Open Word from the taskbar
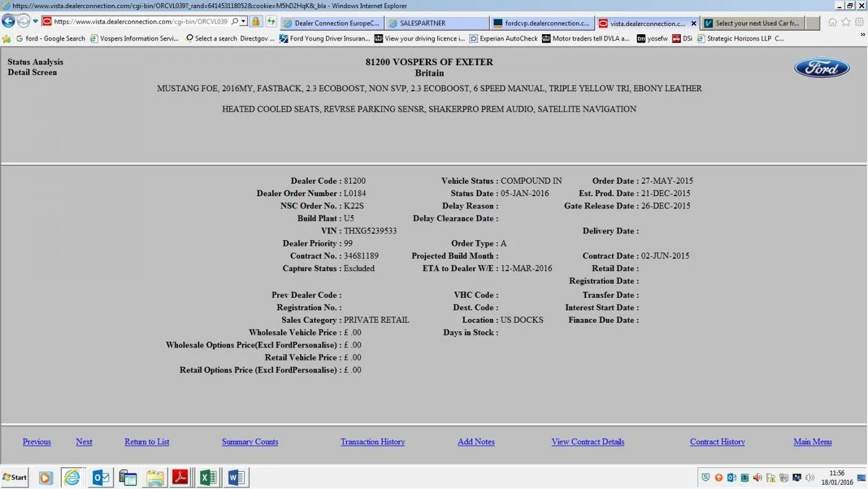Viewport: 868px width, 489px height. [236, 477]
